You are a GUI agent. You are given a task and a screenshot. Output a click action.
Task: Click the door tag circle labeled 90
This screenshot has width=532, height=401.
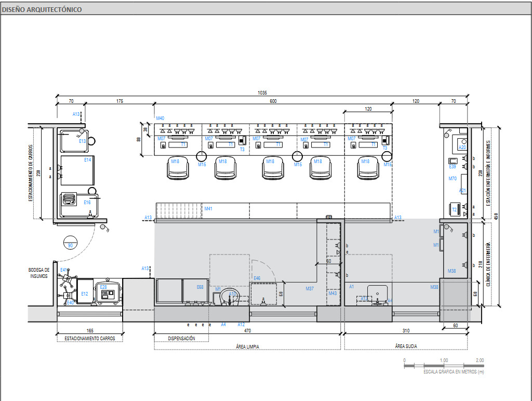(x=70, y=245)
